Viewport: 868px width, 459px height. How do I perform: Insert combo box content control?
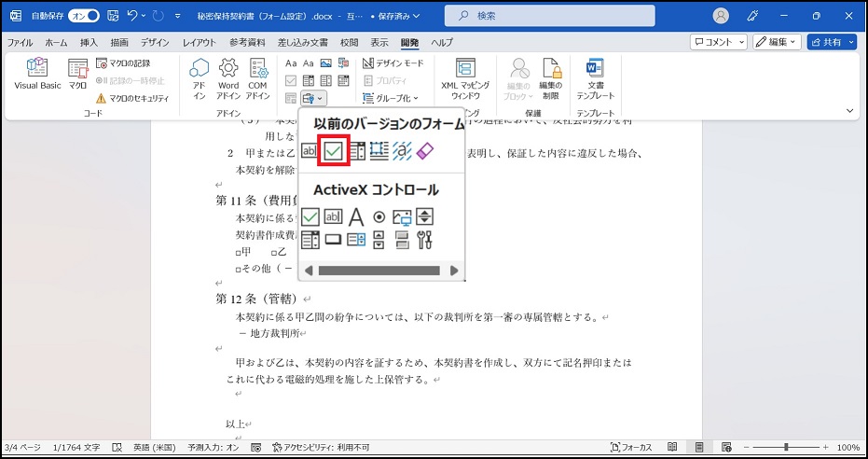click(309, 81)
